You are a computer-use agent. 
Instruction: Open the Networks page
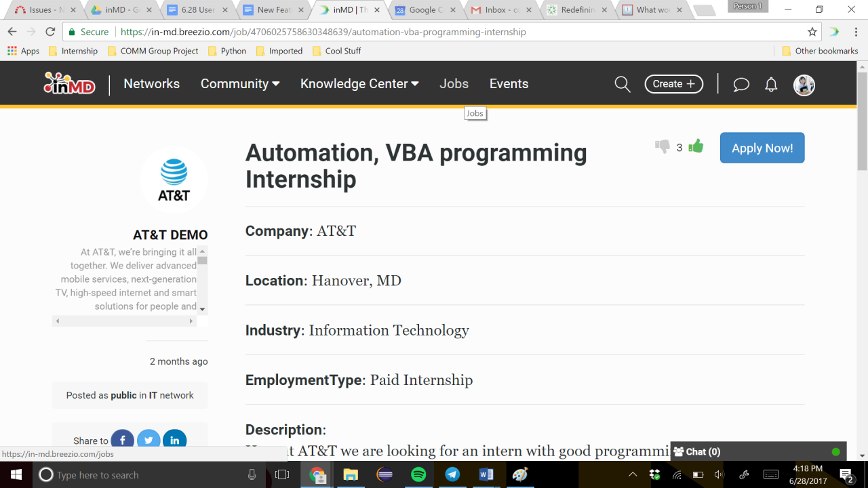[152, 84]
